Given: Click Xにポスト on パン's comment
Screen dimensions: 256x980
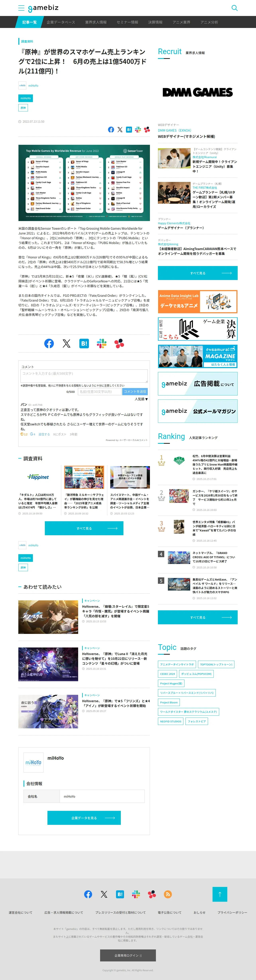Looking at the screenshot, I should coord(60,434).
